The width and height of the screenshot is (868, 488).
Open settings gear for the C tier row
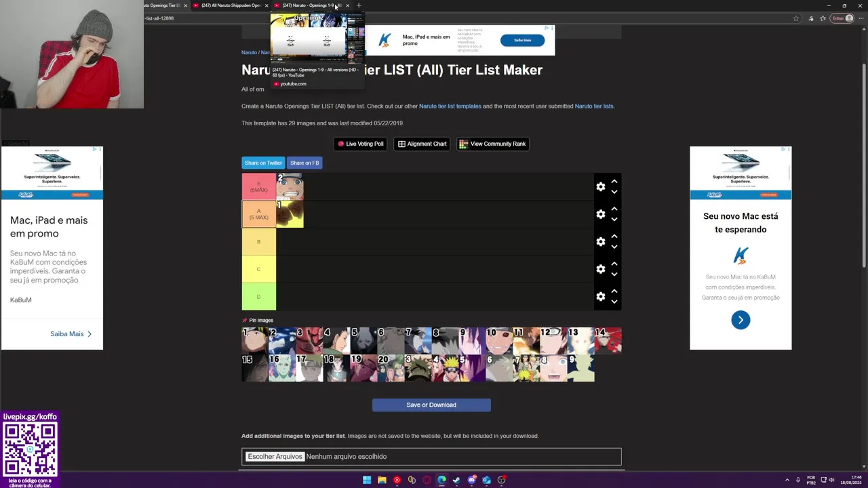coord(600,269)
